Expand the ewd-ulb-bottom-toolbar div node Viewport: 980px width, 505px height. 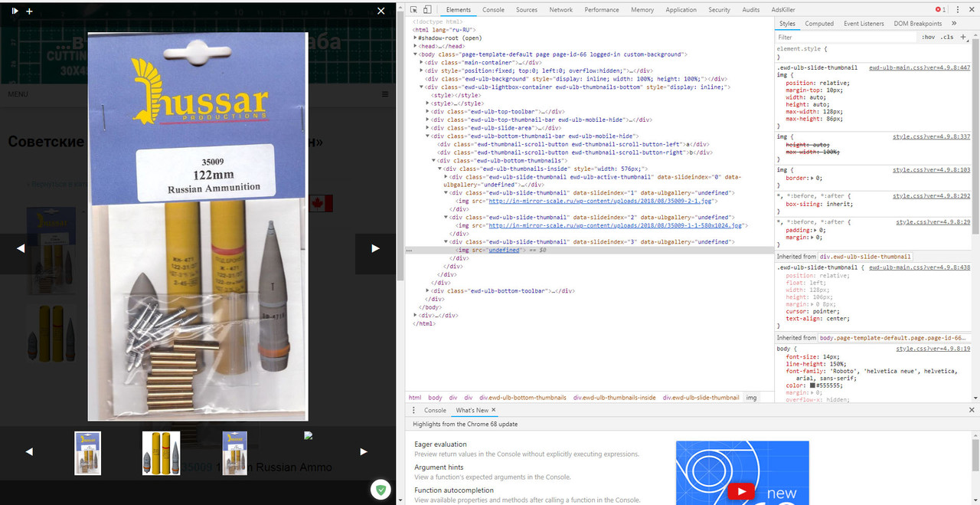click(429, 291)
